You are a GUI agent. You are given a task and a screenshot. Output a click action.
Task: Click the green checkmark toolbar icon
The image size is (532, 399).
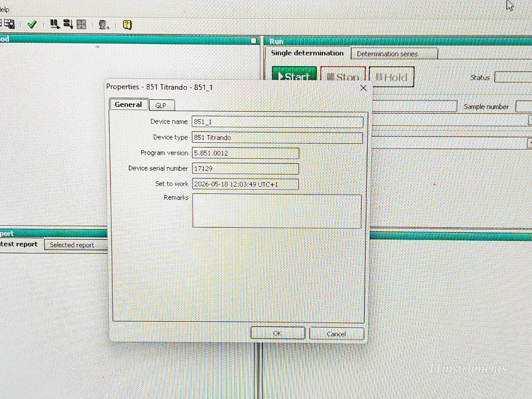(32, 25)
